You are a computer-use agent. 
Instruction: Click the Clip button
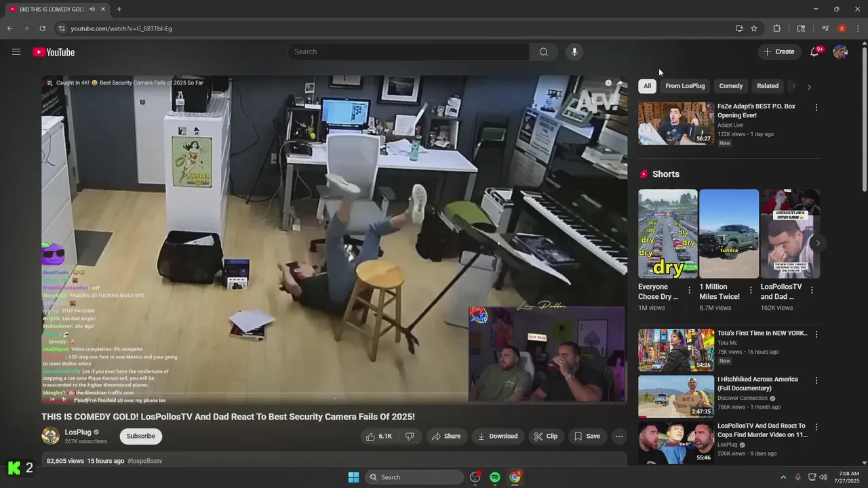pyautogui.click(x=546, y=436)
